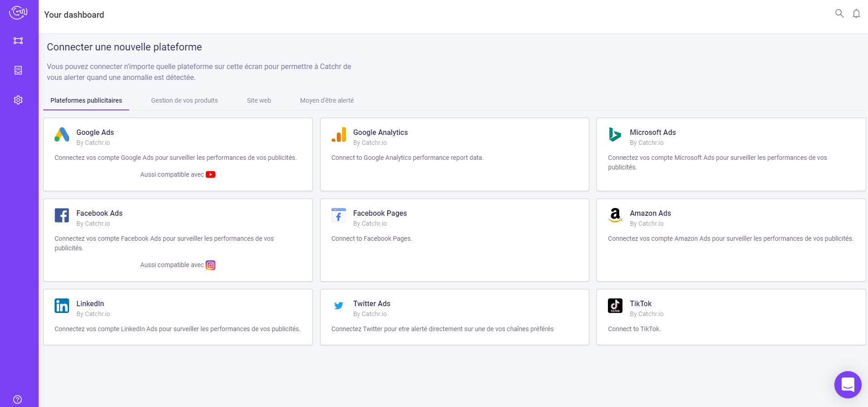Click 'Connectez vos compte Amazon Ads' description
The image size is (868, 407).
[731, 238]
